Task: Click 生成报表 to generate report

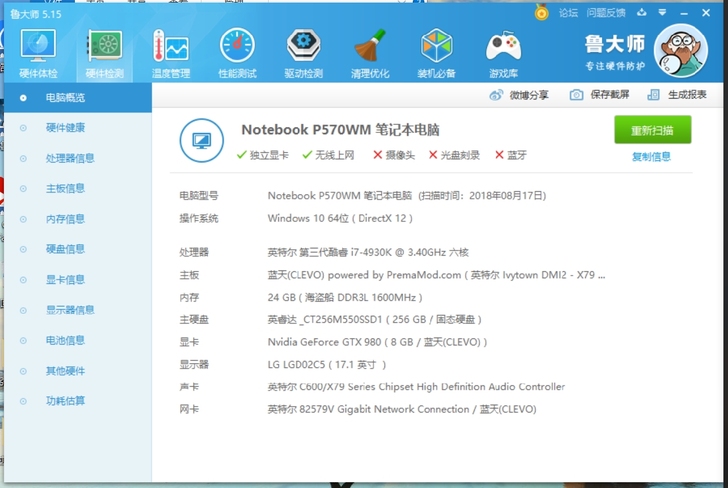Action: tap(678, 95)
